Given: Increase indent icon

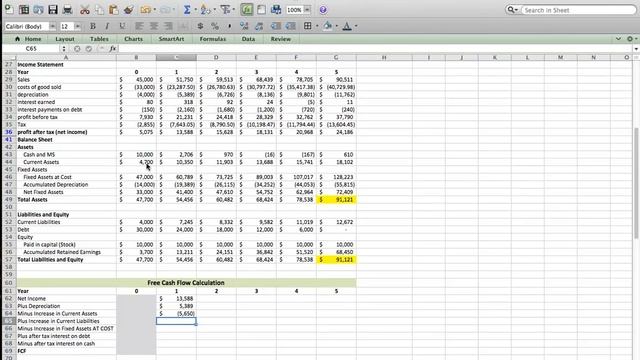Looking at the screenshot, I should click(291, 26).
